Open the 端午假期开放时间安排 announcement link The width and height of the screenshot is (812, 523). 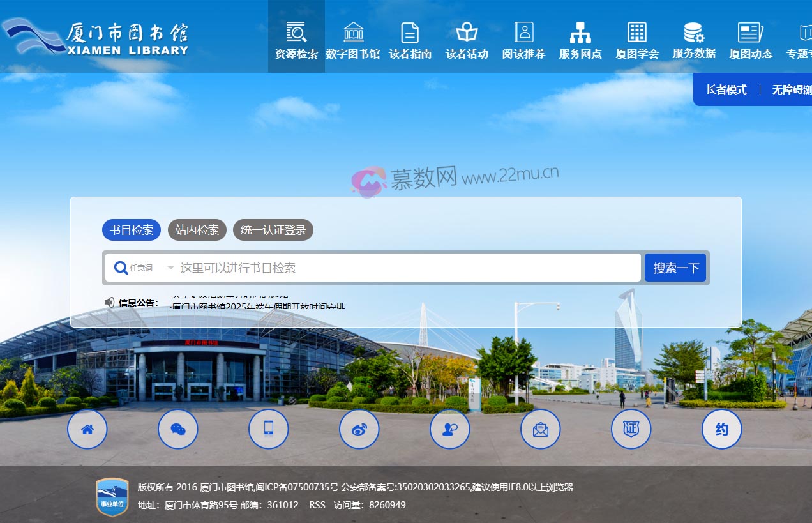tap(254, 307)
